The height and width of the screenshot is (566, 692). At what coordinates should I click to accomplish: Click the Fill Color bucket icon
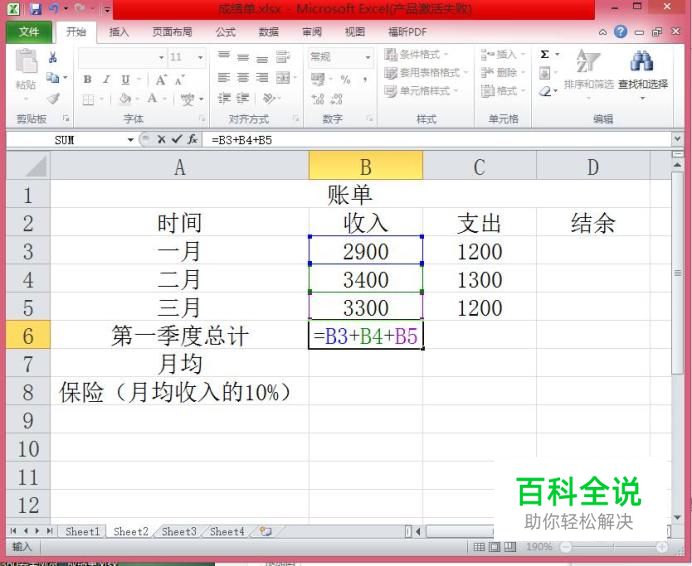(x=125, y=98)
